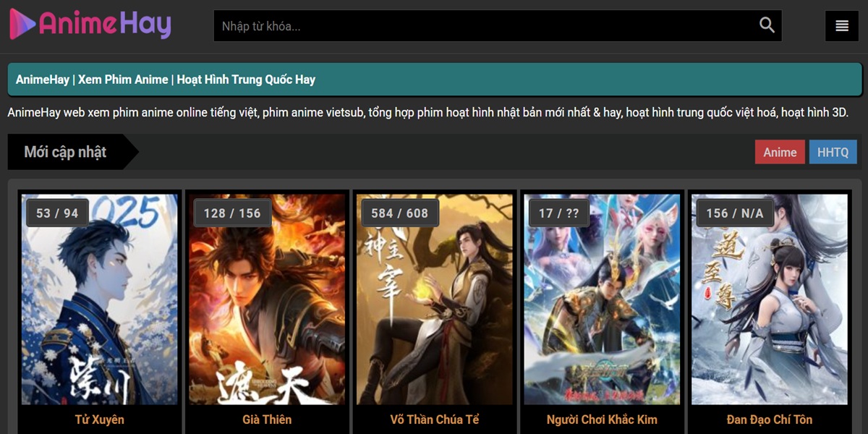Click the AnimeHay Xem Phim Anime heading banner
This screenshot has height=434, width=868.
pyautogui.click(x=434, y=80)
